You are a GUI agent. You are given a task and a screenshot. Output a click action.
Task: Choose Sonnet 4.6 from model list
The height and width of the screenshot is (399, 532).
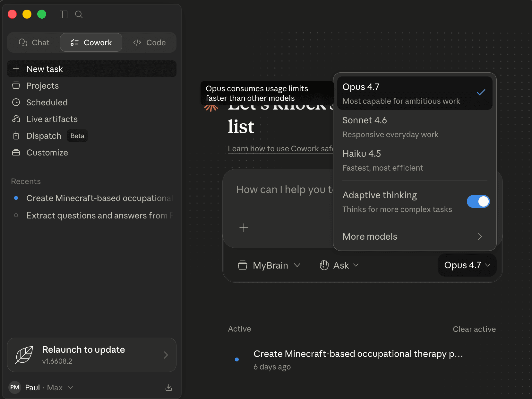click(x=415, y=127)
